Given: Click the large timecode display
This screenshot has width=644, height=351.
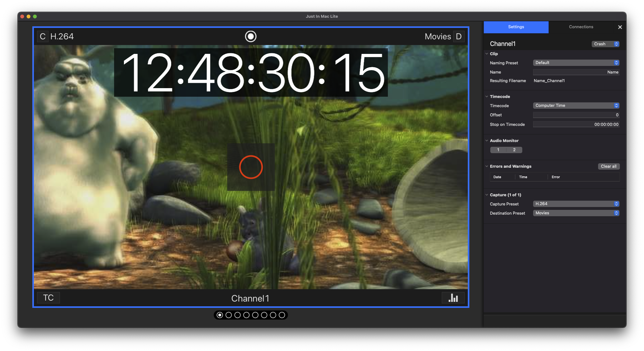Looking at the screenshot, I should coord(251,73).
